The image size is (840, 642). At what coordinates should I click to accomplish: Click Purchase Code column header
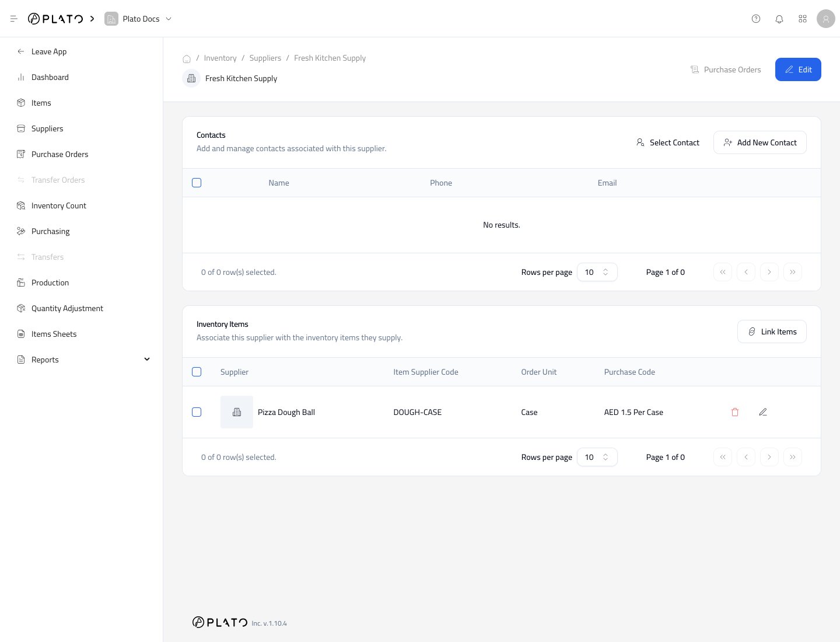pos(629,372)
